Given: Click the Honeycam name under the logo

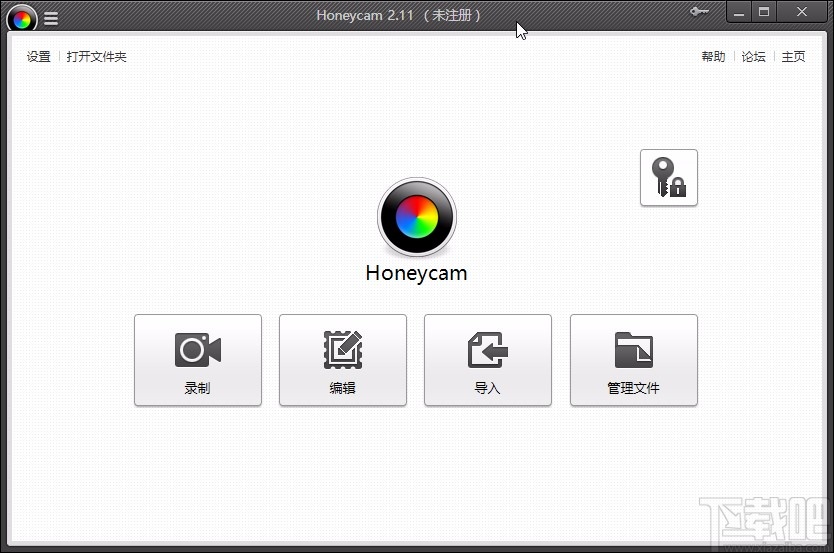Looking at the screenshot, I should 416,273.
